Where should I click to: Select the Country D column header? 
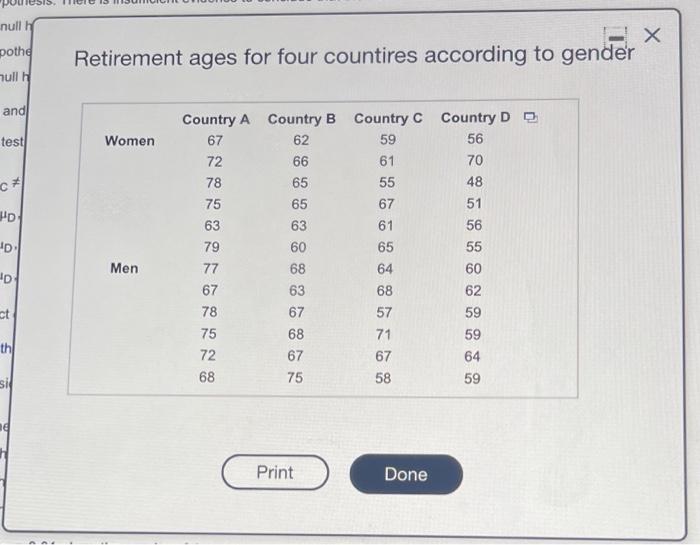[x=475, y=117]
